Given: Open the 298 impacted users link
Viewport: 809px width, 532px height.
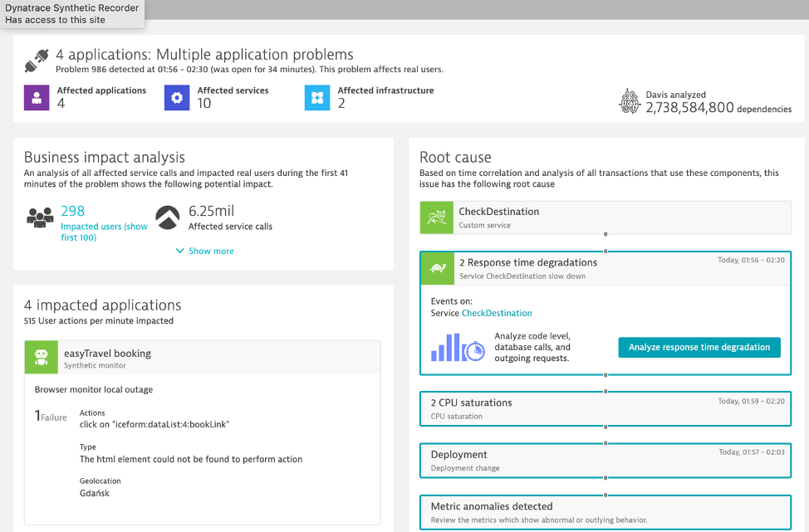Looking at the screenshot, I should (x=73, y=212).
